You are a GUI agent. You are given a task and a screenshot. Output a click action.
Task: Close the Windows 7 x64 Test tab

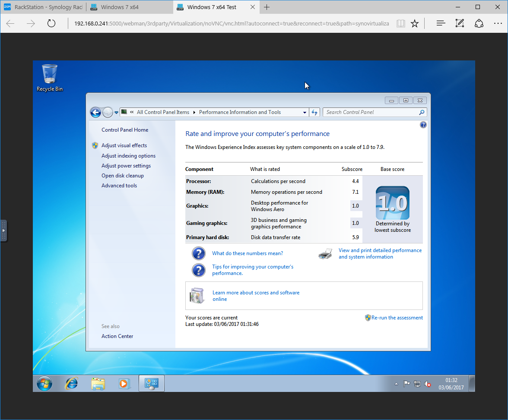pyautogui.click(x=253, y=7)
